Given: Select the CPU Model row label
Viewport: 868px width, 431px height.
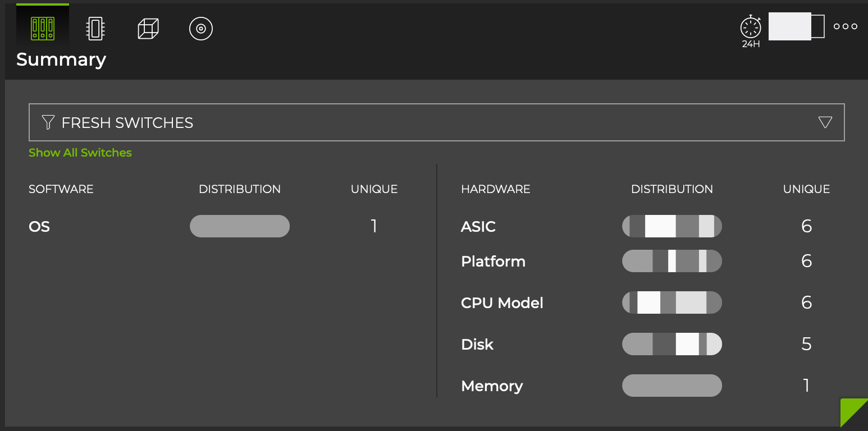Looking at the screenshot, I should (502, 303).
